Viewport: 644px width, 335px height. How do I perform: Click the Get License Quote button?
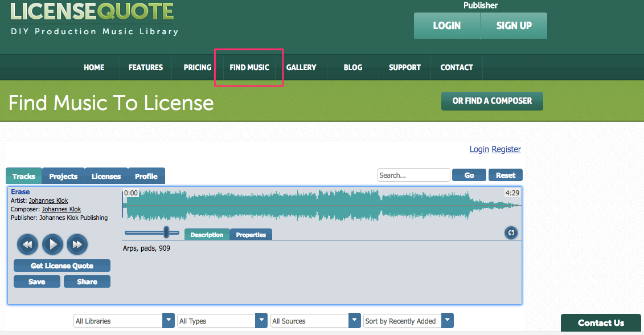(61, 265)
